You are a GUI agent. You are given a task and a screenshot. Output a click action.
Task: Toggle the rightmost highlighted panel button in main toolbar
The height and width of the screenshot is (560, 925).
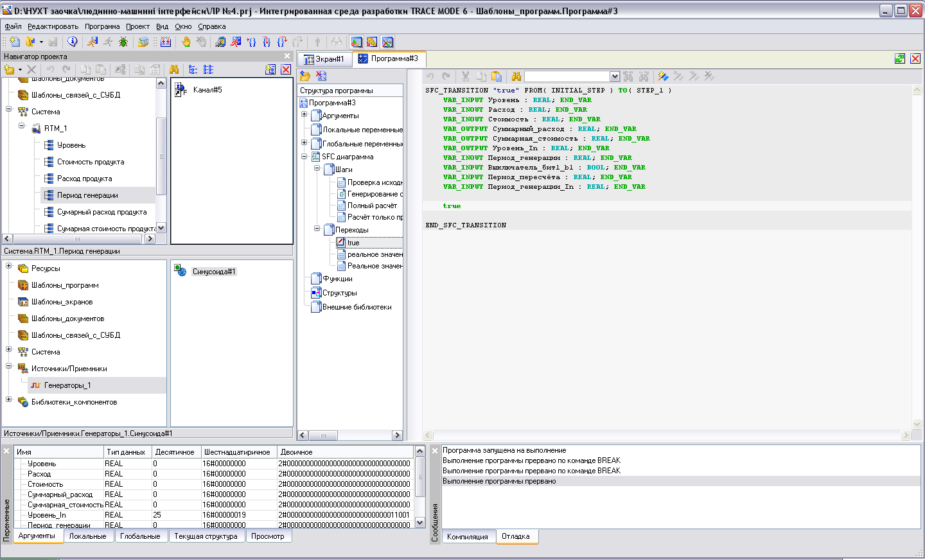tap(387, 42)
